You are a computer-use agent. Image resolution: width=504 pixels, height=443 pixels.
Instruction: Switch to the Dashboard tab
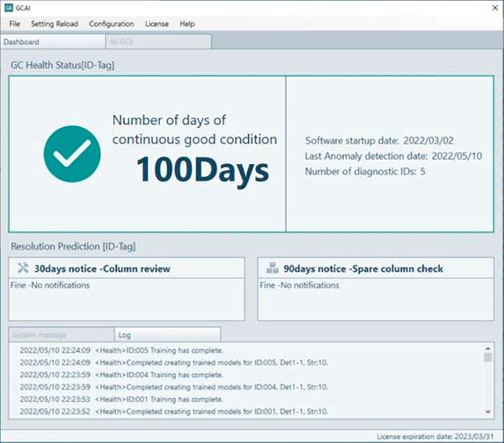click(54, 42)
